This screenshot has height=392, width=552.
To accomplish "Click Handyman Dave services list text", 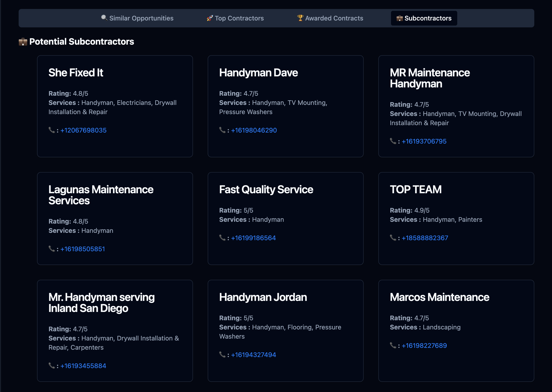I will pyautogui.click(x=273, y=107).
